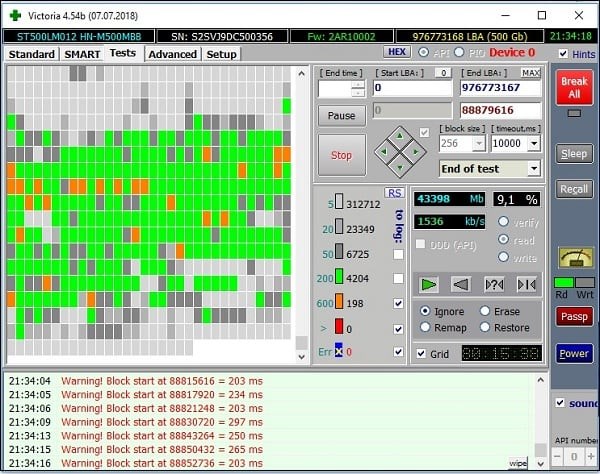The width and height of the screenshot is (600, 474).
Task: Select the Ignore error action
Action: pos(425,311)
